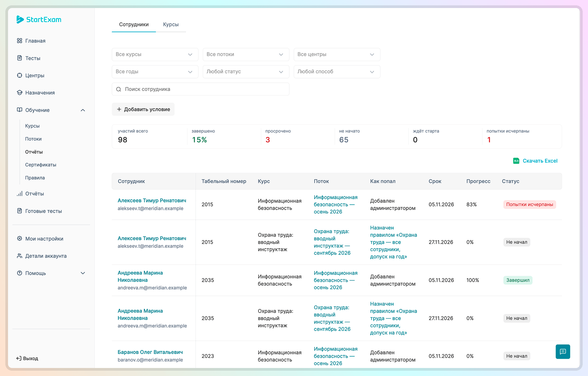Open Сертификаты in the sidebar submenu

tap(41, 165)
